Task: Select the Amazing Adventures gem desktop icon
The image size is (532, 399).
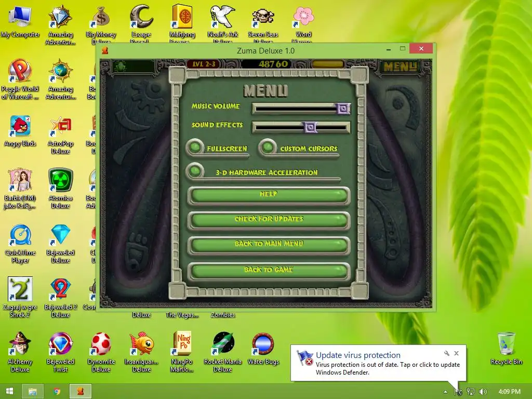Action: click(x=60, y=24)
